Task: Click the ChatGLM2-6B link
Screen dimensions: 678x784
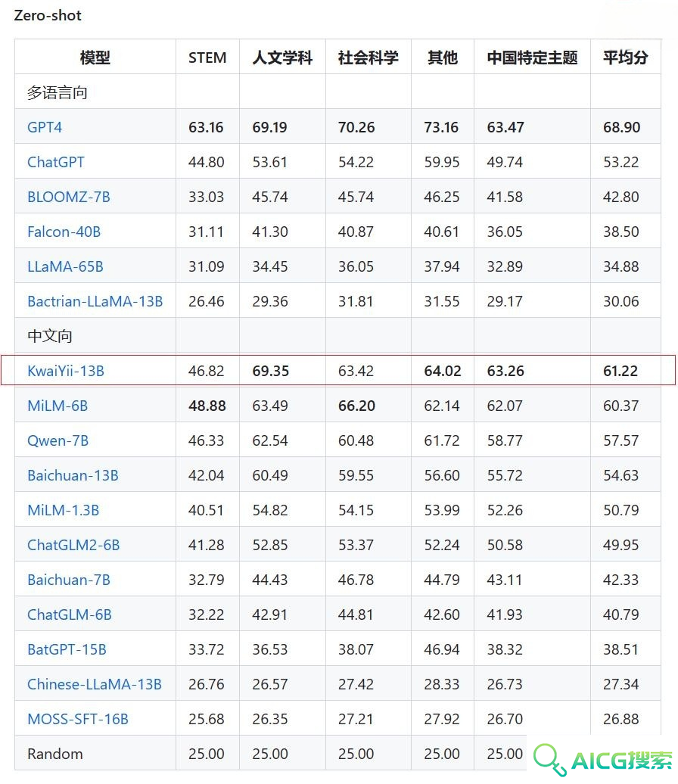Action: (x=73, y=545)
